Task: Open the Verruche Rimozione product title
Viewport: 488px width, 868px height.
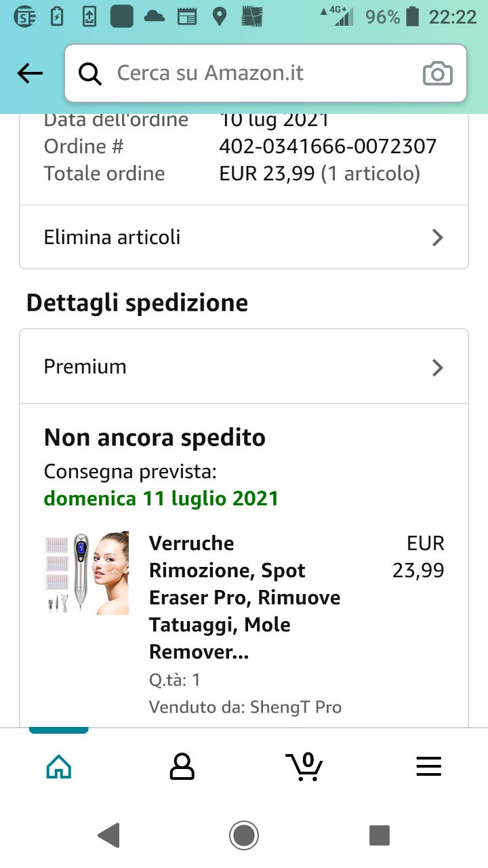Action: [245, 597]
